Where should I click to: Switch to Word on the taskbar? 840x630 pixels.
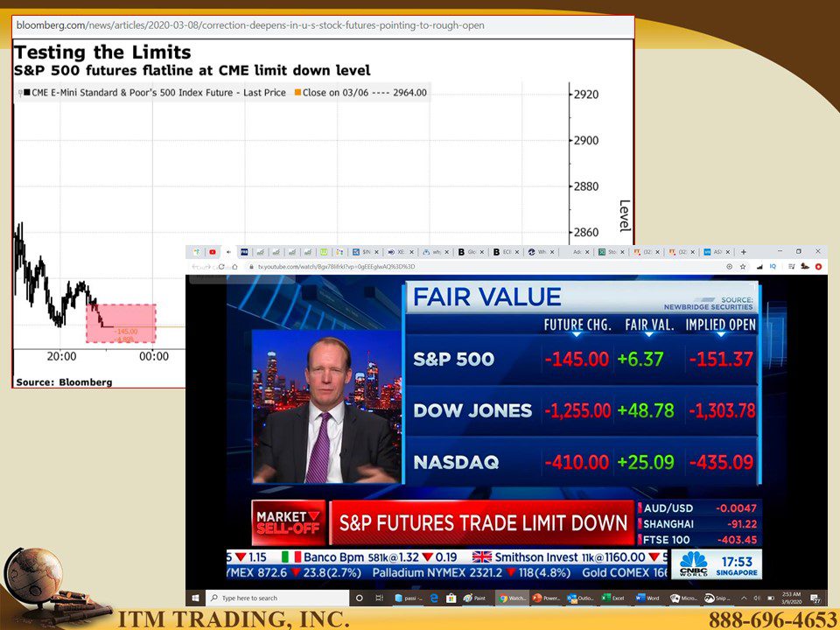pos(648,598)
